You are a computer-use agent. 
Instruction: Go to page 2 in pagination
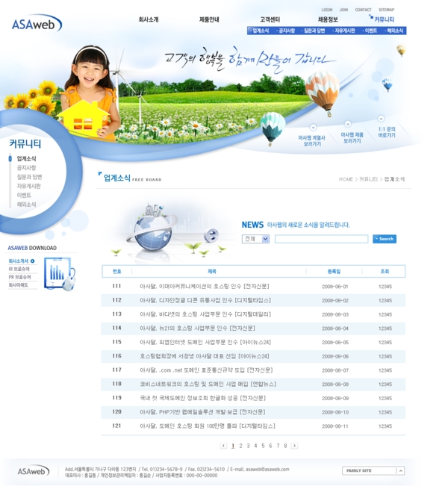pos(240,446)
